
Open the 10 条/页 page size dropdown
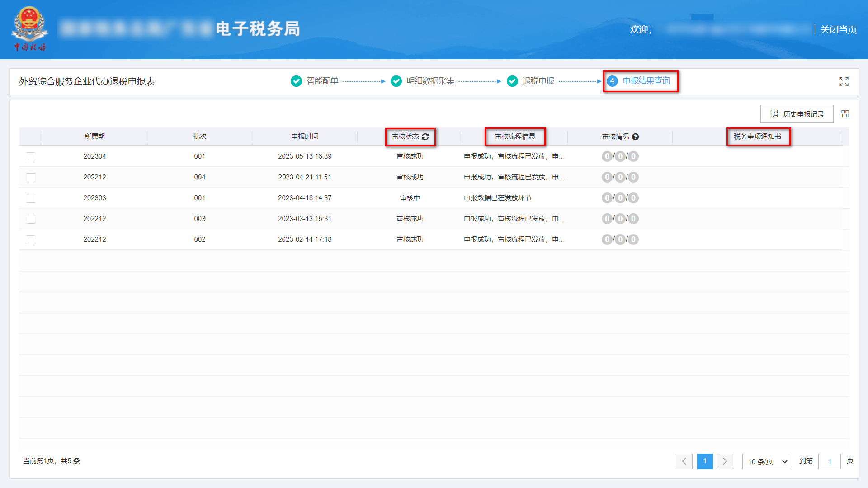[x=766, y=461]
